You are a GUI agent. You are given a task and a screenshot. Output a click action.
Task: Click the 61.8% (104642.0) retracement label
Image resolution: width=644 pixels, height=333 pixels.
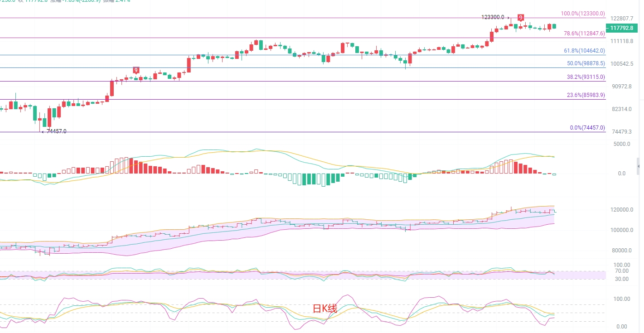(584, 51)
